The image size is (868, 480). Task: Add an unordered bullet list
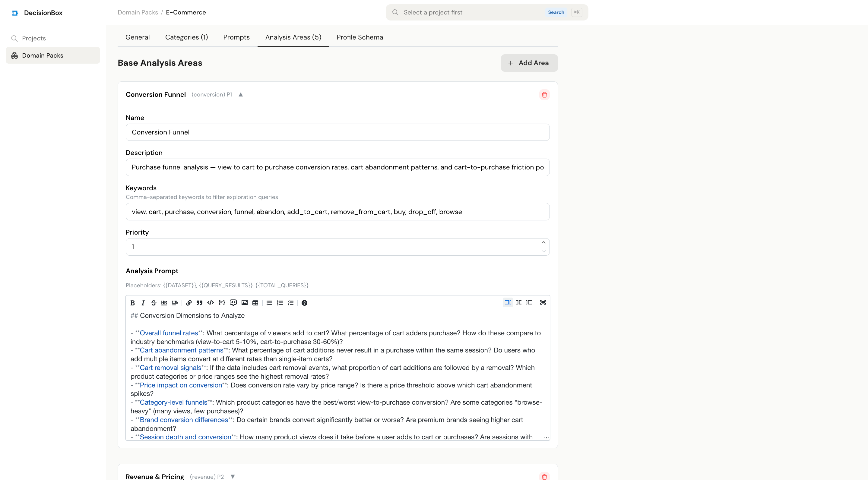pos(269,303)
